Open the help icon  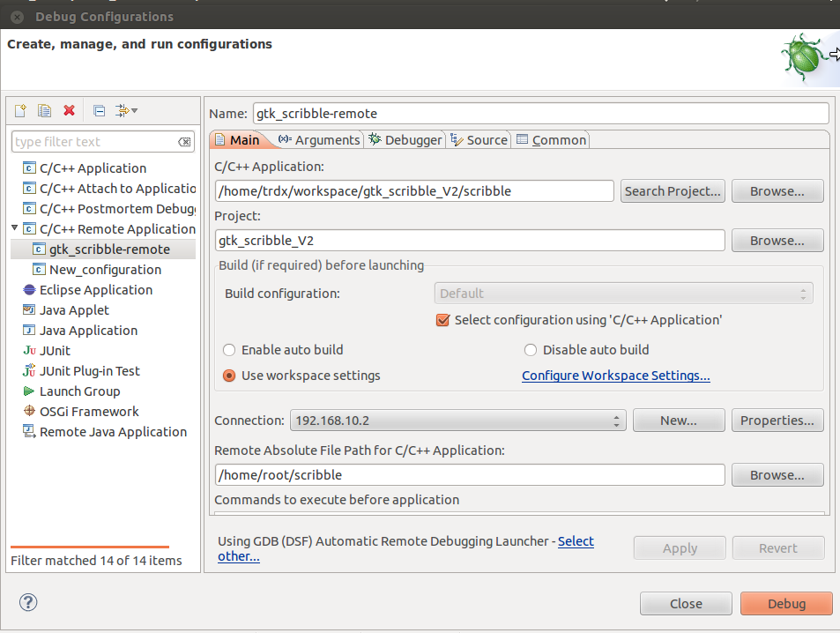pos(28,602)
